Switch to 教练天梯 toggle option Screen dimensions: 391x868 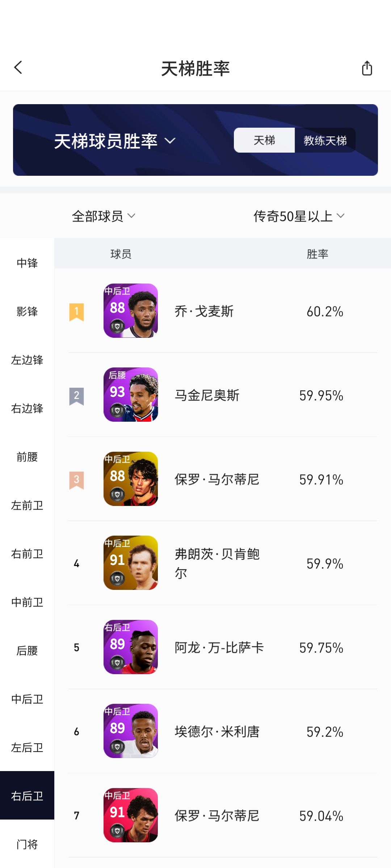325,140
